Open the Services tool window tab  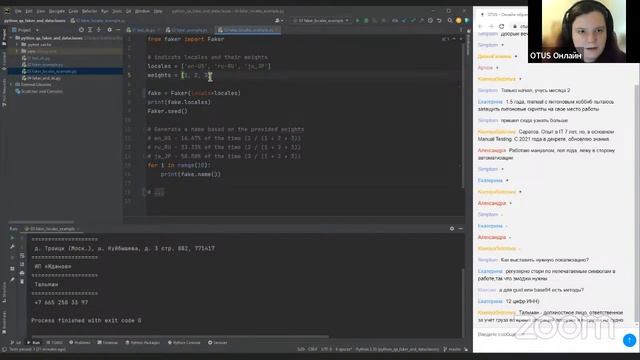(218, 342)
